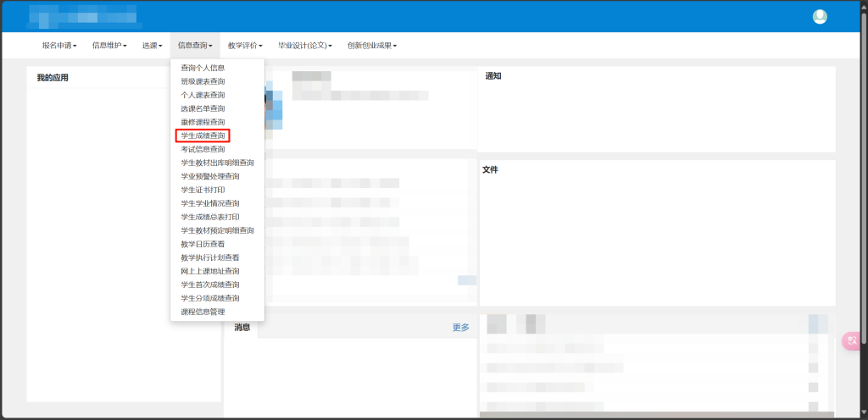
Task: Open the 毕业设计(论文) dropdown
Action: [x=304, y=46]
